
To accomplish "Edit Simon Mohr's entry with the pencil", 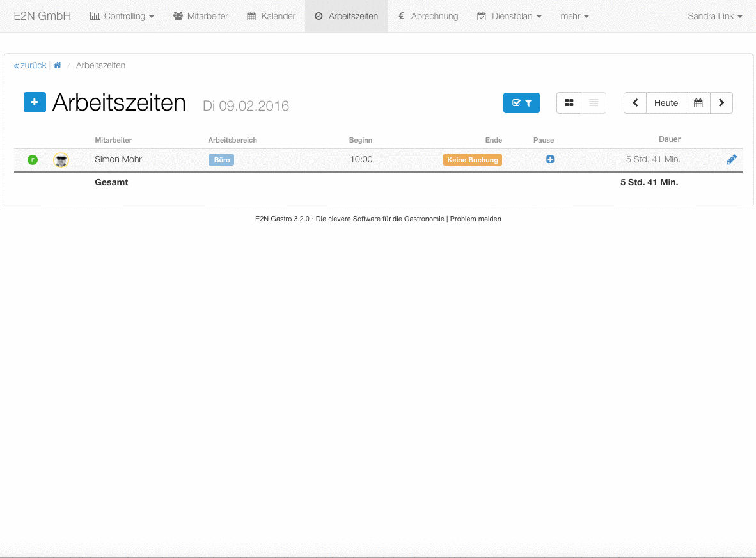I will tap(732, 160).
